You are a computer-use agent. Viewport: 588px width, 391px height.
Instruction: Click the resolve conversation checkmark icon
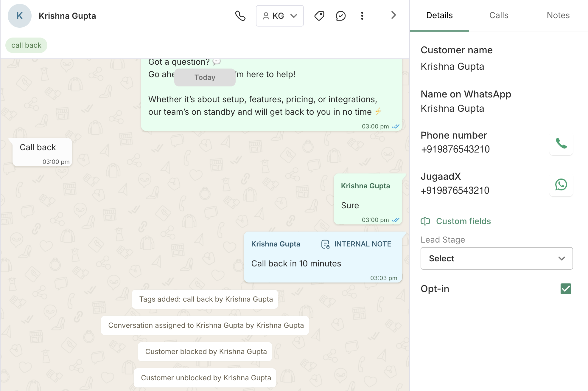[x=340, y=16]
